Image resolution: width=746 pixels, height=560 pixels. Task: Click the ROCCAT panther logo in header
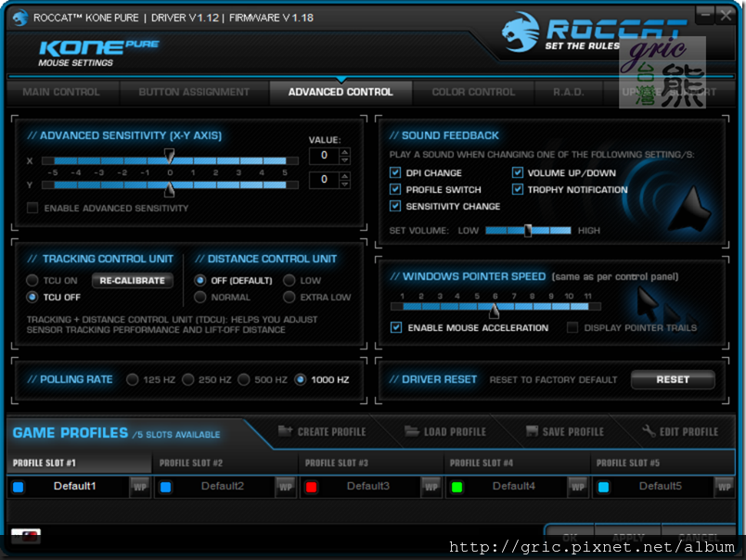click(x=521, y=32)
